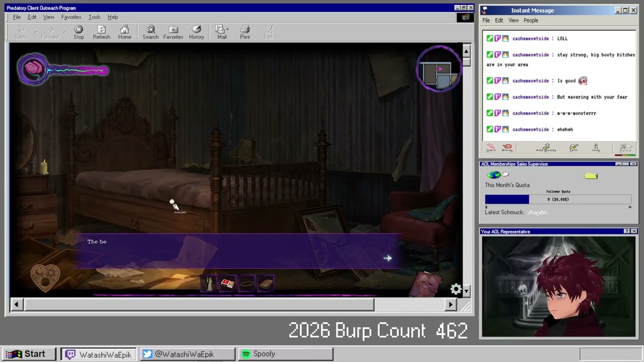Click the pink health bar in game

coord(78,71)
